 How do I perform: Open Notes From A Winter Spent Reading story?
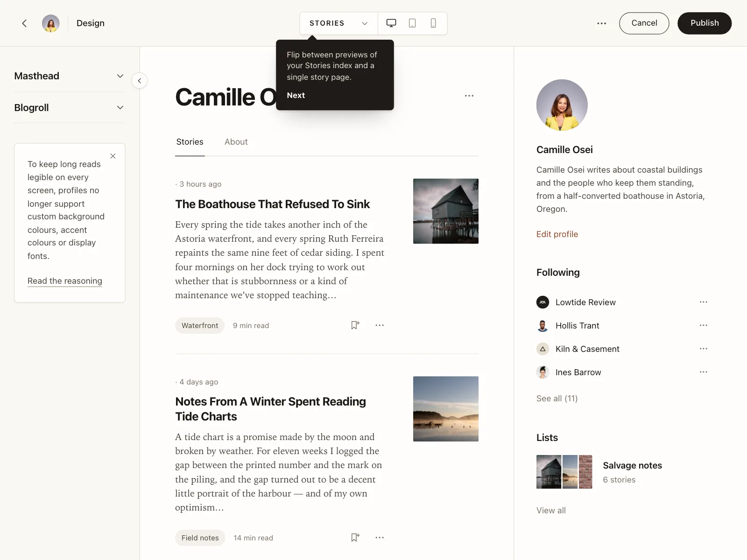tap(270, 409)
